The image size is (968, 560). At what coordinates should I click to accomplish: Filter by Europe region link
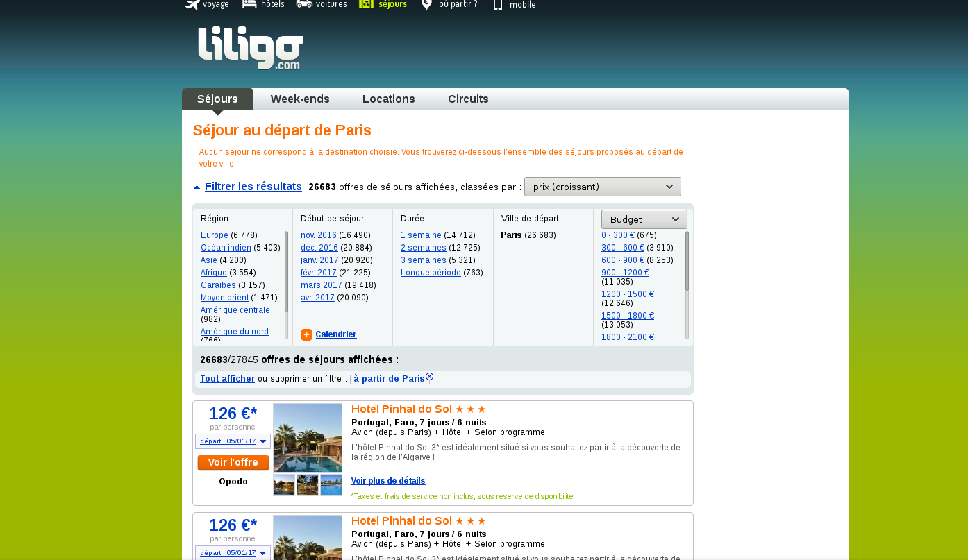(214, 235)
